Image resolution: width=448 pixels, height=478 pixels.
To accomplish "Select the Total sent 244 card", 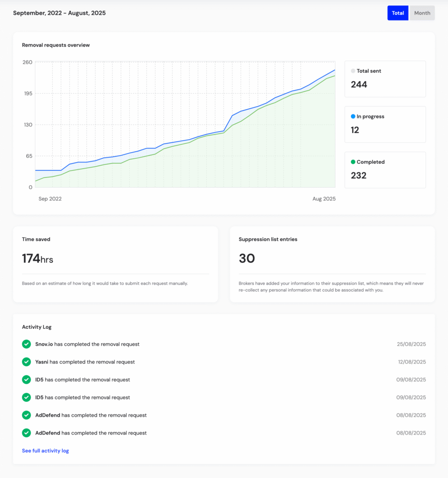I will click(385, 79).
